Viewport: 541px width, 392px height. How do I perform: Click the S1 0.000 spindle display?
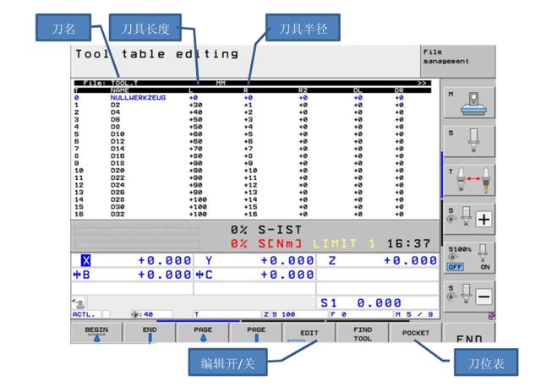click(x=361, y=303)
